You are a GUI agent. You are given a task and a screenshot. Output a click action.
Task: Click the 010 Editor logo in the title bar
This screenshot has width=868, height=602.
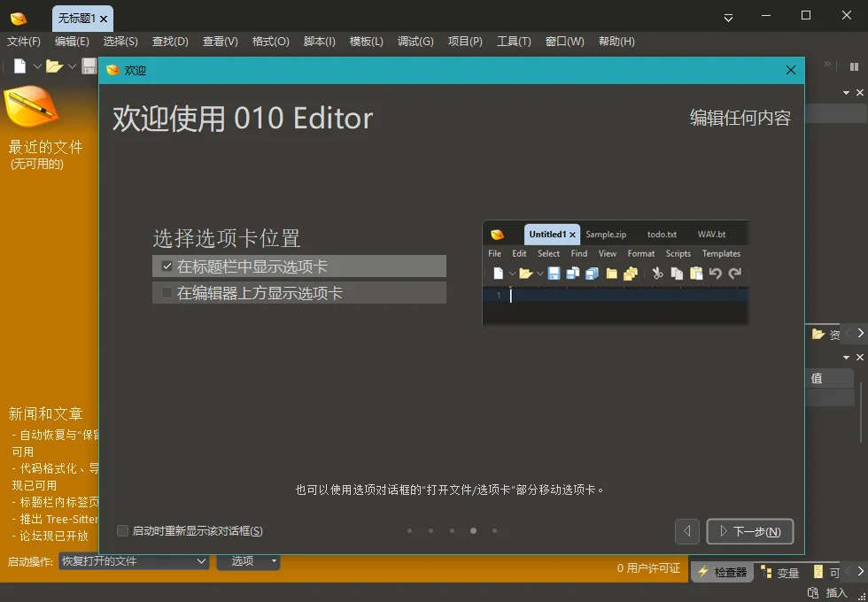[19, 19]
